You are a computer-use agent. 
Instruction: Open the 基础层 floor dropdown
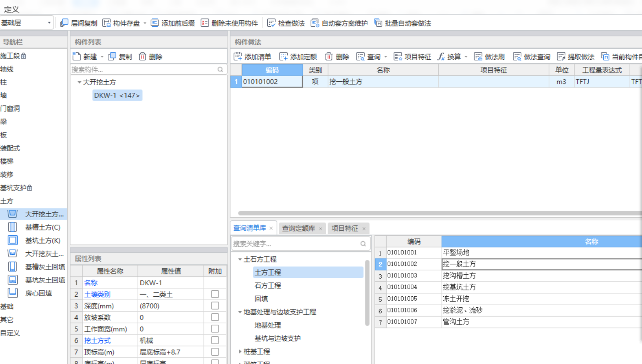[x=26, y=23]
